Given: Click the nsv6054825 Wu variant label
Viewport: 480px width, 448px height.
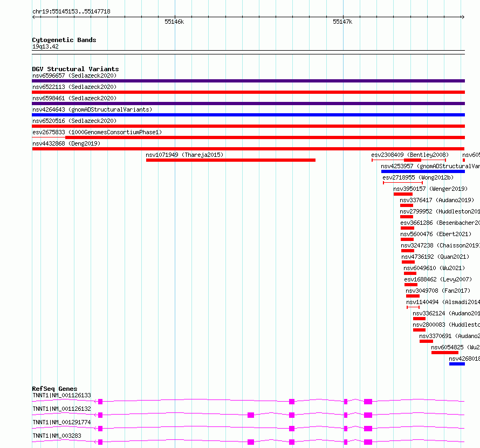Looking at the screenshot, I should pos(455,347).
